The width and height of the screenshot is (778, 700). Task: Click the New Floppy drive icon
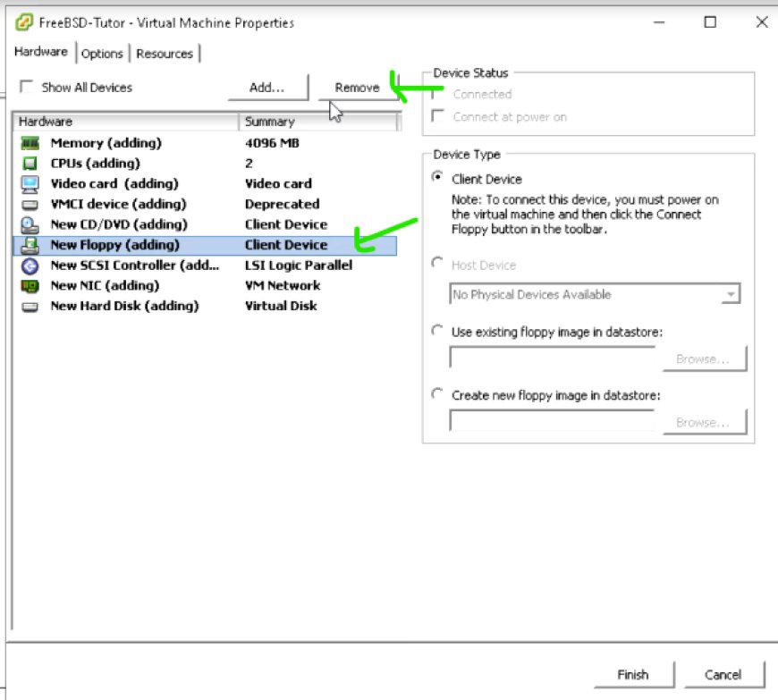pyautogui.click(x=30, y=246)
